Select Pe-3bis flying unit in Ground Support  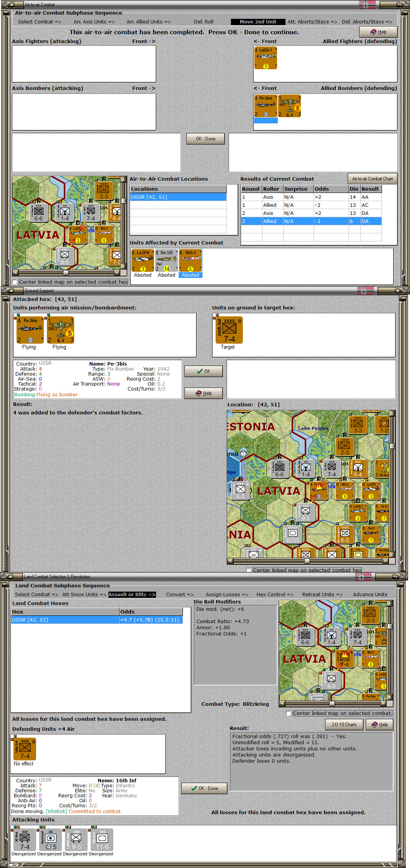(30, 330)
